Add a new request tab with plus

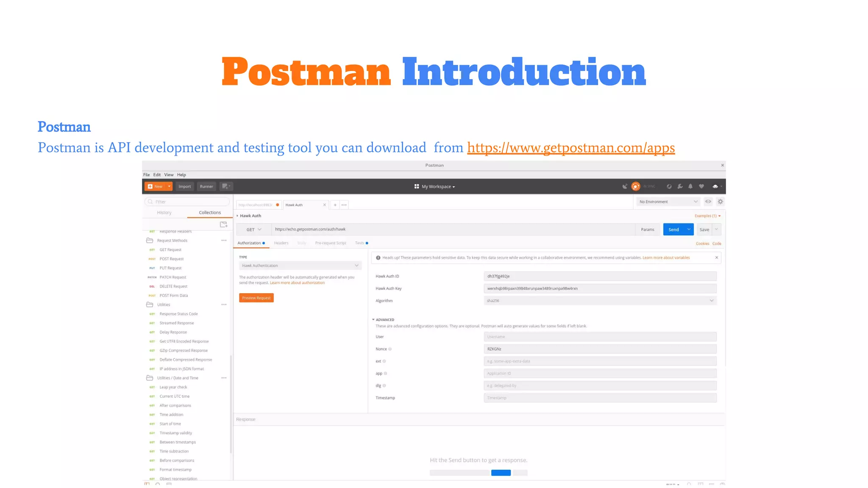335,205
